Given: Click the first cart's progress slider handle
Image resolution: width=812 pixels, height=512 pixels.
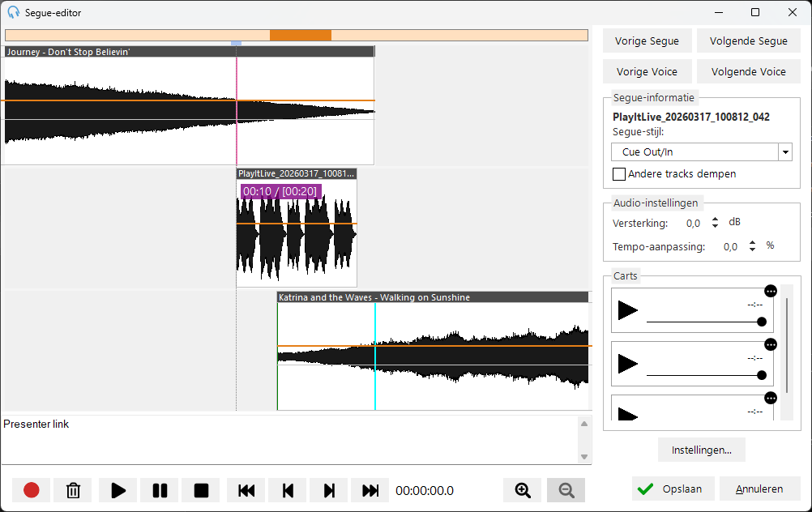Looking at the screenshot, I should click(761, 322).
